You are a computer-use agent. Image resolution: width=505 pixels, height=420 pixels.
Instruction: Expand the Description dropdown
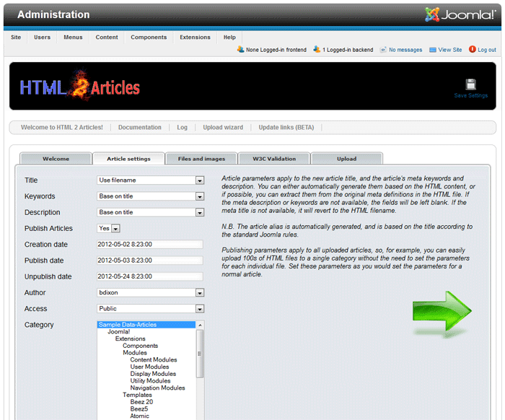[x=150, y=213]
